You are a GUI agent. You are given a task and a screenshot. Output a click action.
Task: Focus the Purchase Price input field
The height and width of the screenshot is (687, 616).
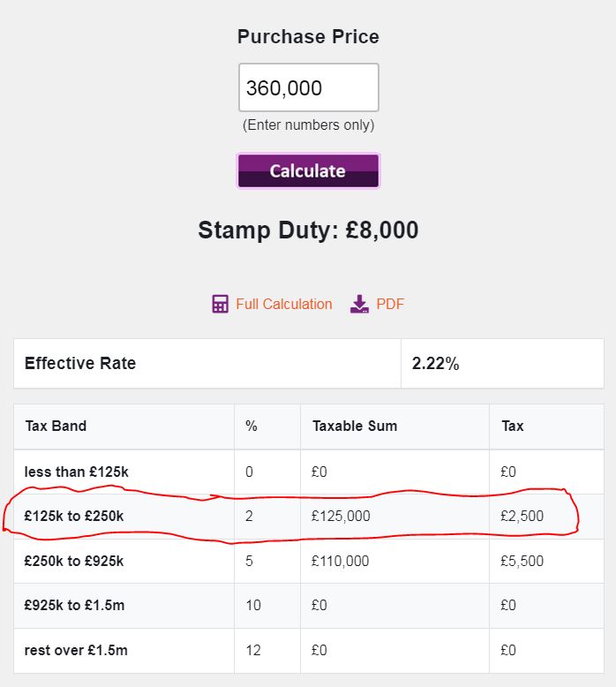pyautogui.click(x=308, y=87)
